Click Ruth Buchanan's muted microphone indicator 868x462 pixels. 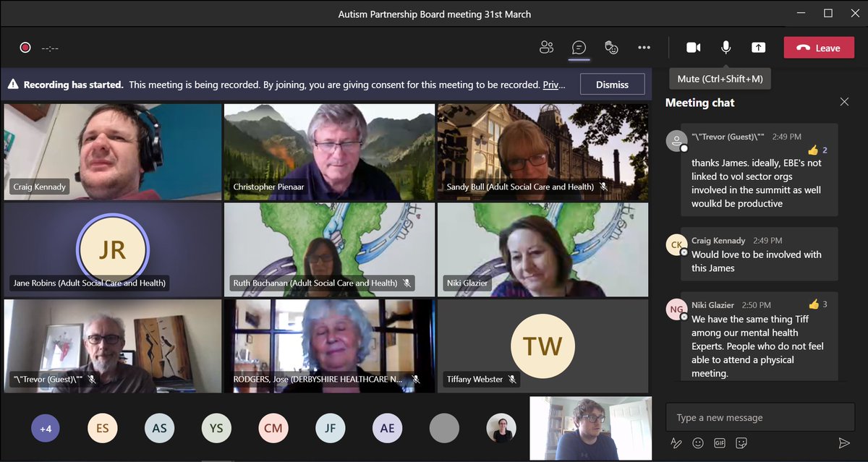[x=407, y=283]
